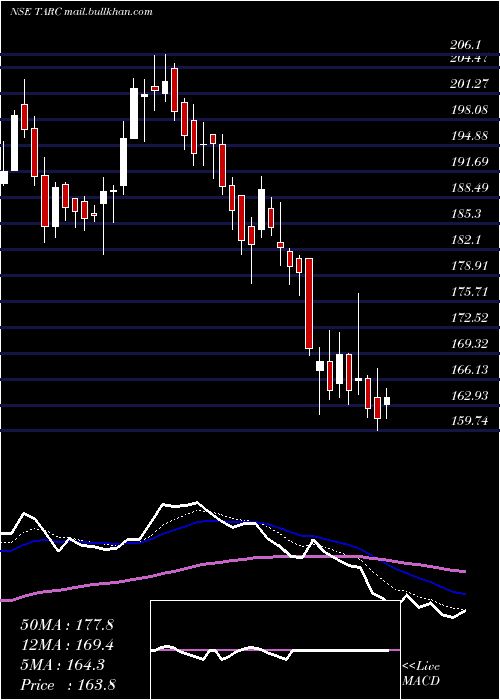Screen dimensions: 500x700
Task: Click the 12MA : 169.4 value
Action: (x=67, y=645)
